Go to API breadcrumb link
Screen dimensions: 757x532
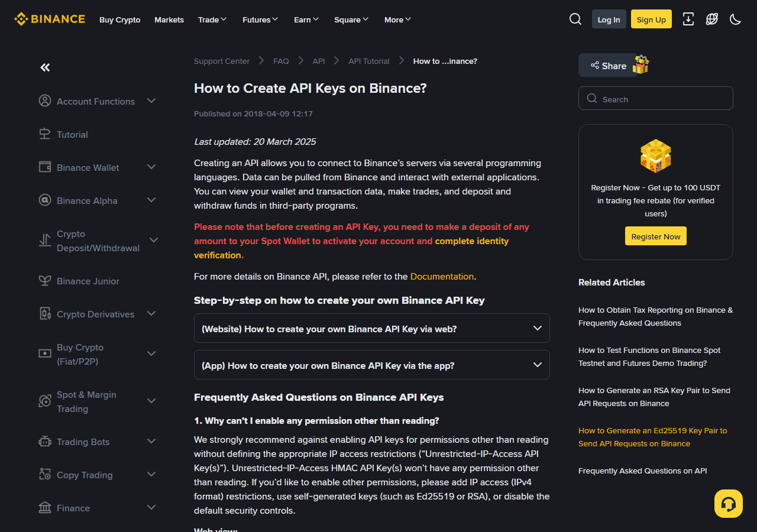pos(319,61)
